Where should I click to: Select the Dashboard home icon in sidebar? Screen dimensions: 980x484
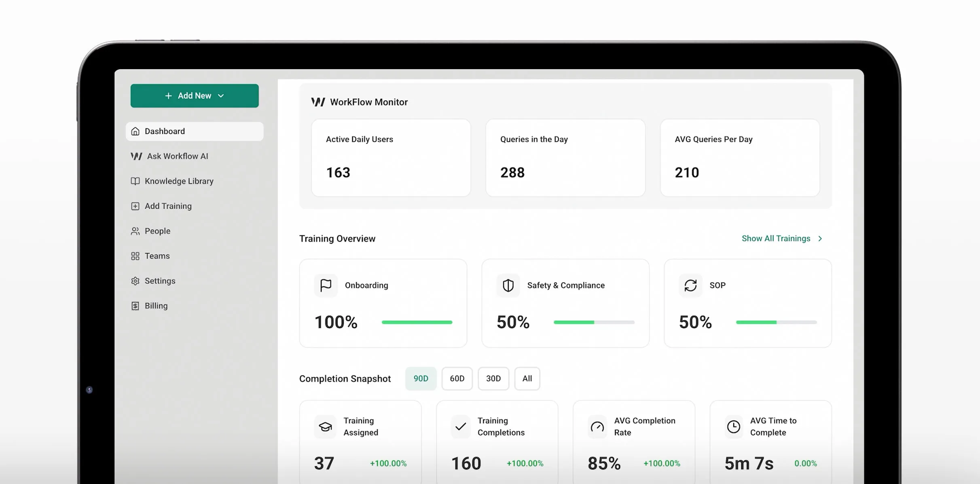pyautogui.click(x=135, y=131)
